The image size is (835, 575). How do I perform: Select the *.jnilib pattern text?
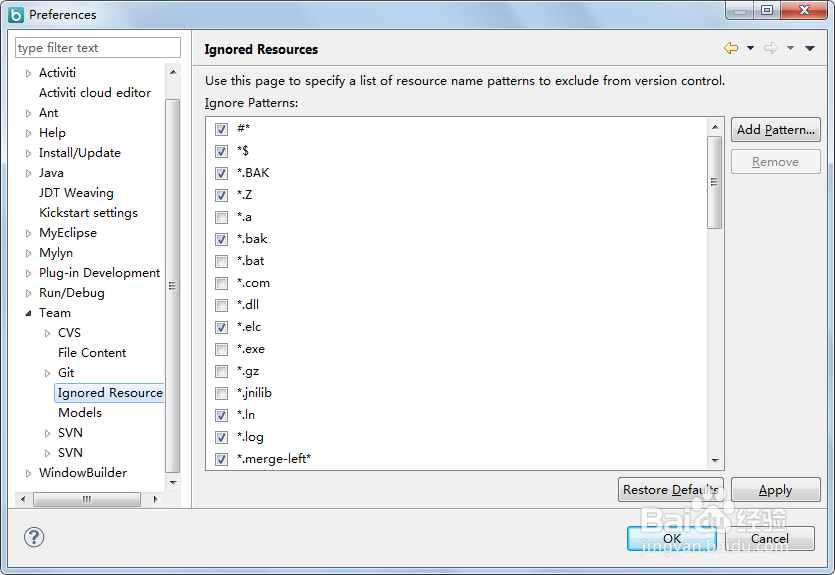click(x=254, y=393)
